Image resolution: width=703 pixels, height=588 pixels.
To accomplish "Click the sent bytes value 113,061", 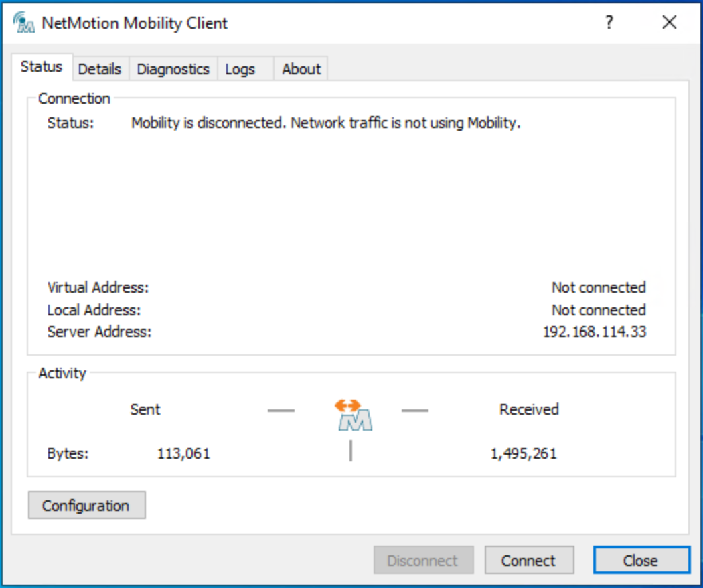I will pyautogui.click(x=183, y=453).
